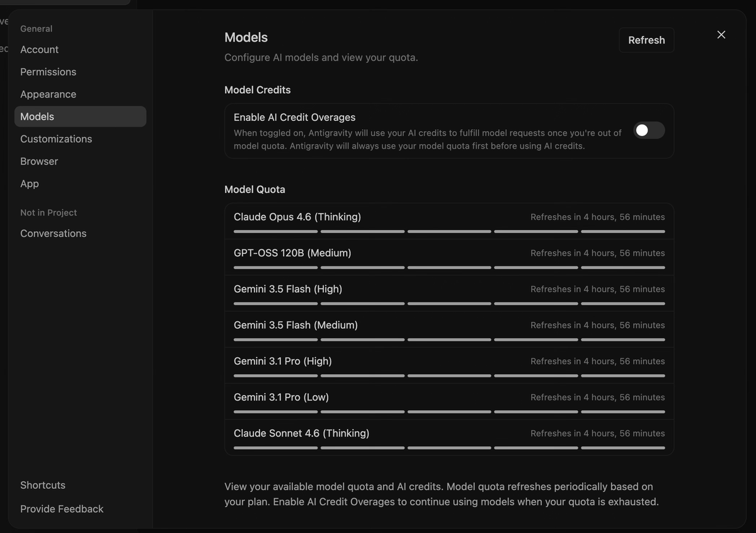Open the Shortcuts link

click(x=43, y=485)
